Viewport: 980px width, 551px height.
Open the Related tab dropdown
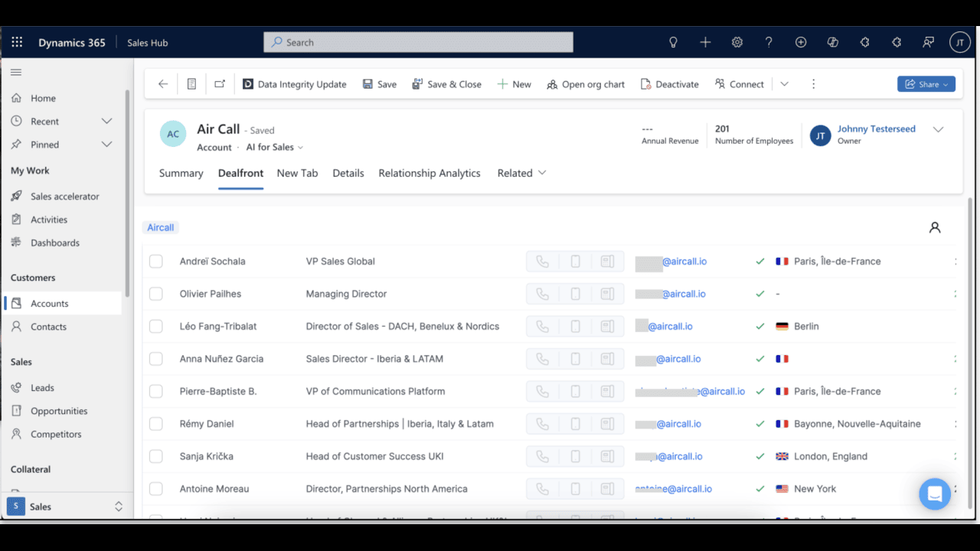click(x=521, y=173)
